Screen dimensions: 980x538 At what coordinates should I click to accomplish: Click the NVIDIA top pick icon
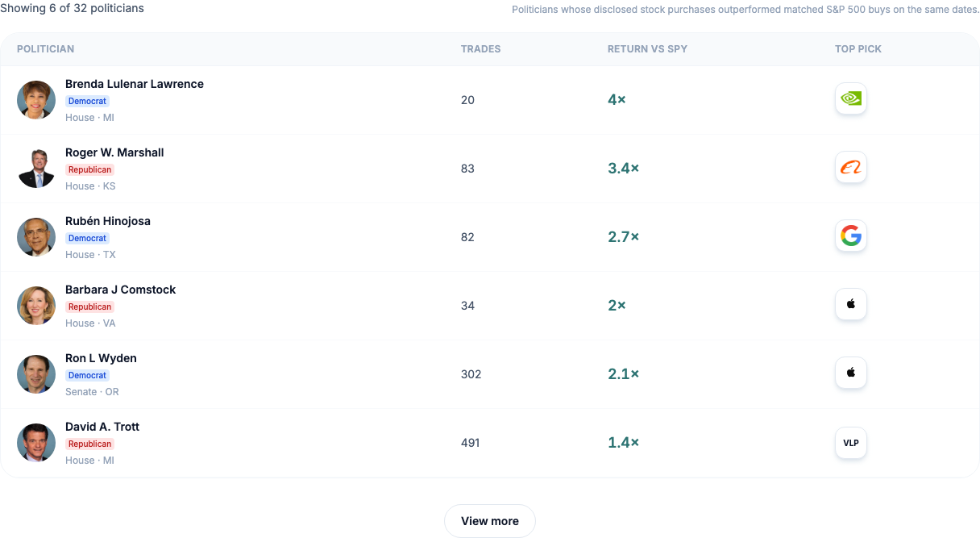click(x=851, y=98)
